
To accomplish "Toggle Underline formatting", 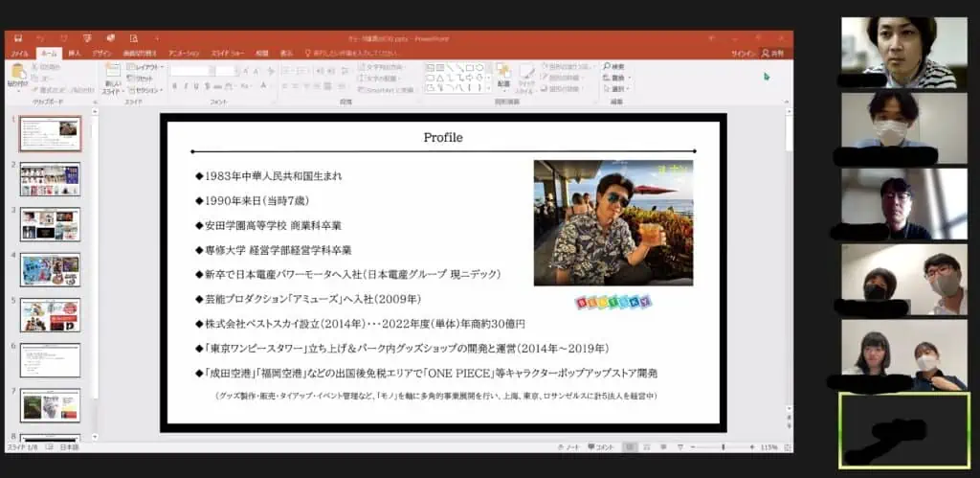I will [196, 85].
